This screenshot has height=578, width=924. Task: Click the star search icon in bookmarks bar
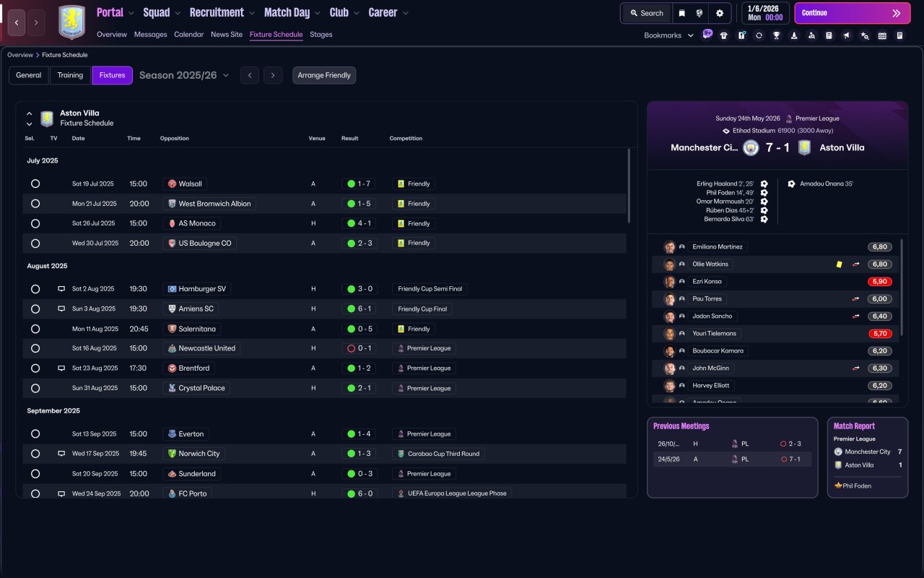[865, 35]
